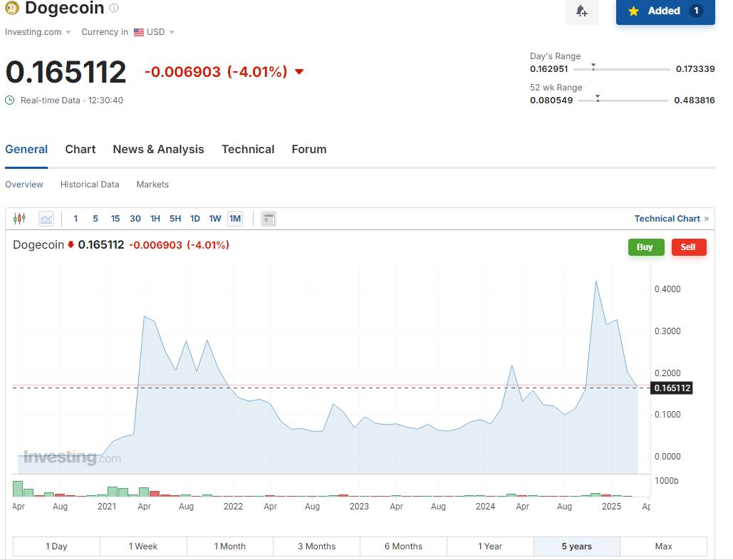Open Historical Data sub-tab

(x=90, y=185)
